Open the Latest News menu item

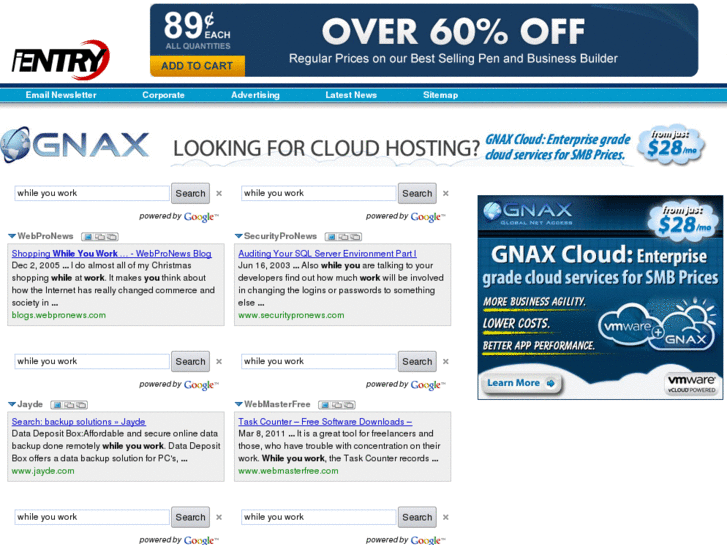(351, 95)
